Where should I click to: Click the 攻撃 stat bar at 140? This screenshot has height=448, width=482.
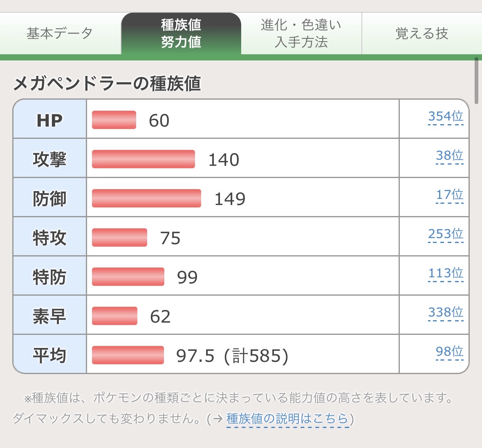pyautogui.click(x=143, y=159)
